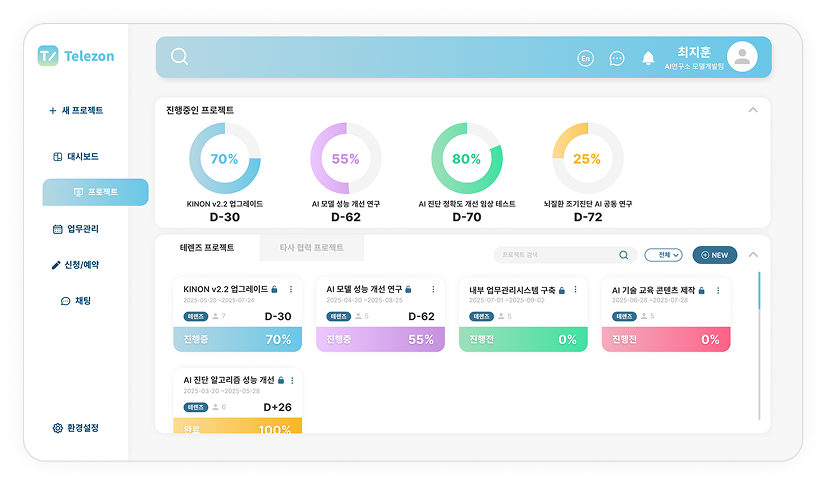Click D-72 under 뇌질환 조기진단 AI 공동 연구
This screenshot has height=485, width=826.
tap(588, 217)
